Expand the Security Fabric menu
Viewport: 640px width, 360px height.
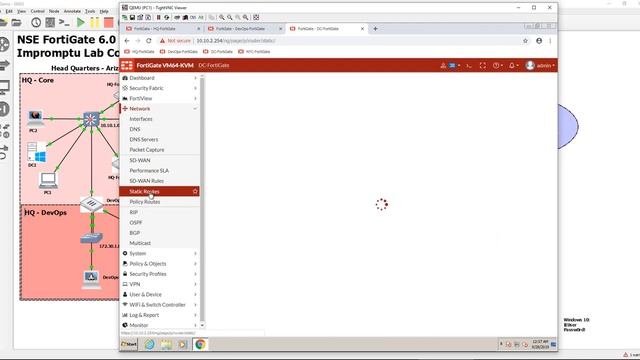tap(159, 88)
